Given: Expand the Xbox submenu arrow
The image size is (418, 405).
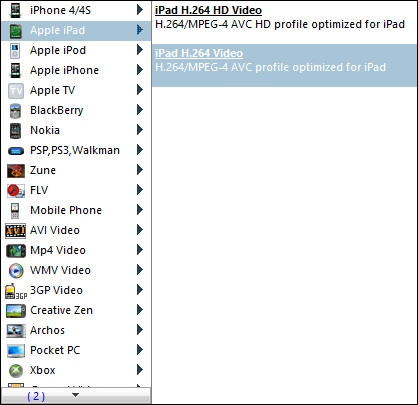Looking at the screenshot, I should click(140, 370).
